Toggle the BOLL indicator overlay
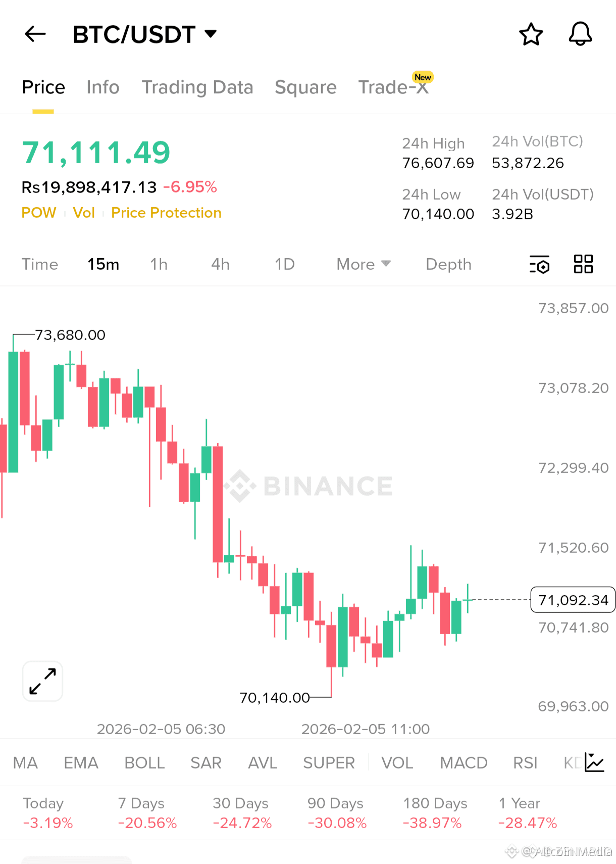The image size is (616, 864). 144,762
